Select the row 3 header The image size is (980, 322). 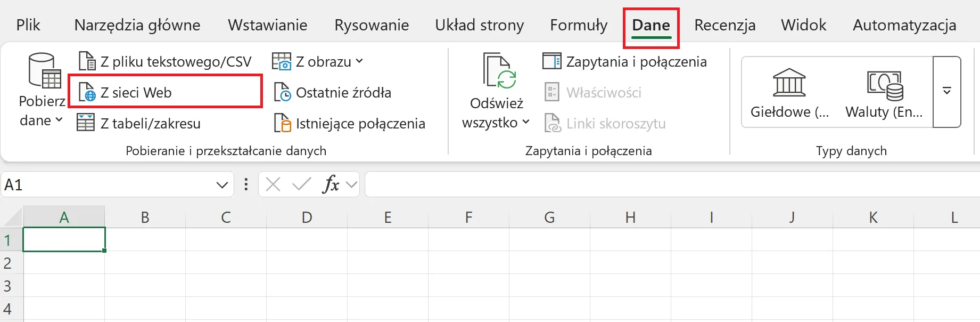(8, 286)
